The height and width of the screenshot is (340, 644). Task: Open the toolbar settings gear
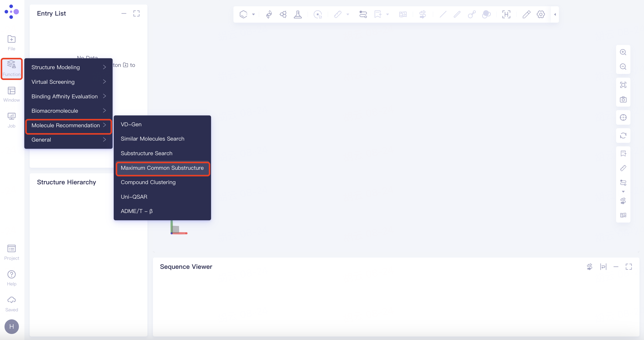pyautogui.click(x=541, y=14)
